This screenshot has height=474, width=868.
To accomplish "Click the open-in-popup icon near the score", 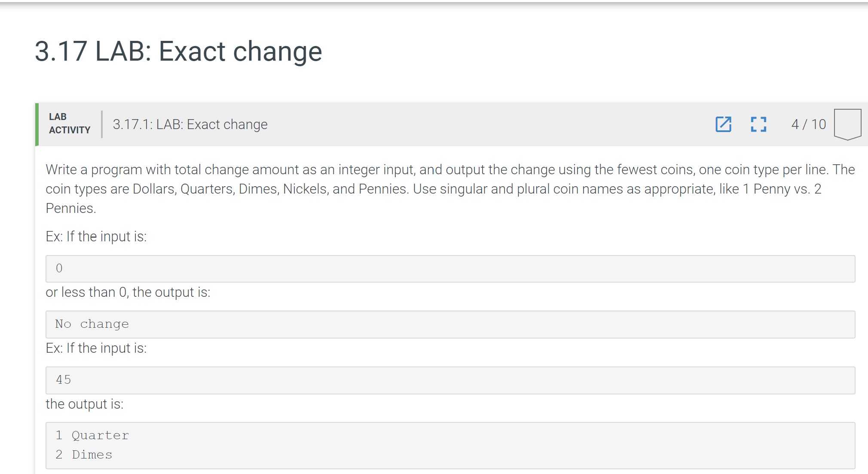I will [x=724, y=125].
